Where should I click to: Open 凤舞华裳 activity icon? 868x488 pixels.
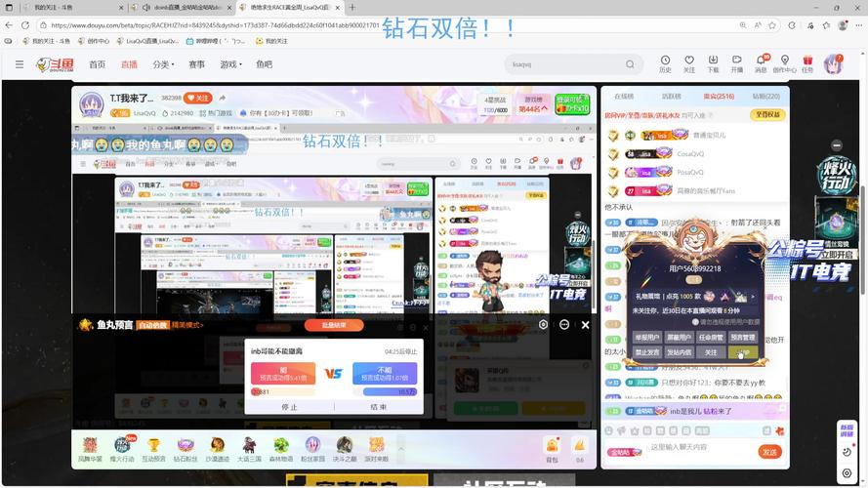coord(90,449)
